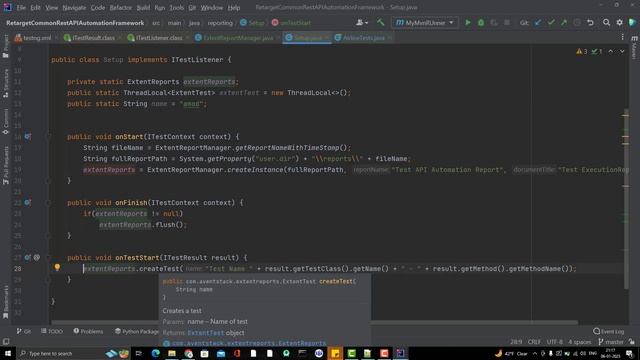Open the MyMvnRunner run configuration dropdown

click(x=424, y=22)
